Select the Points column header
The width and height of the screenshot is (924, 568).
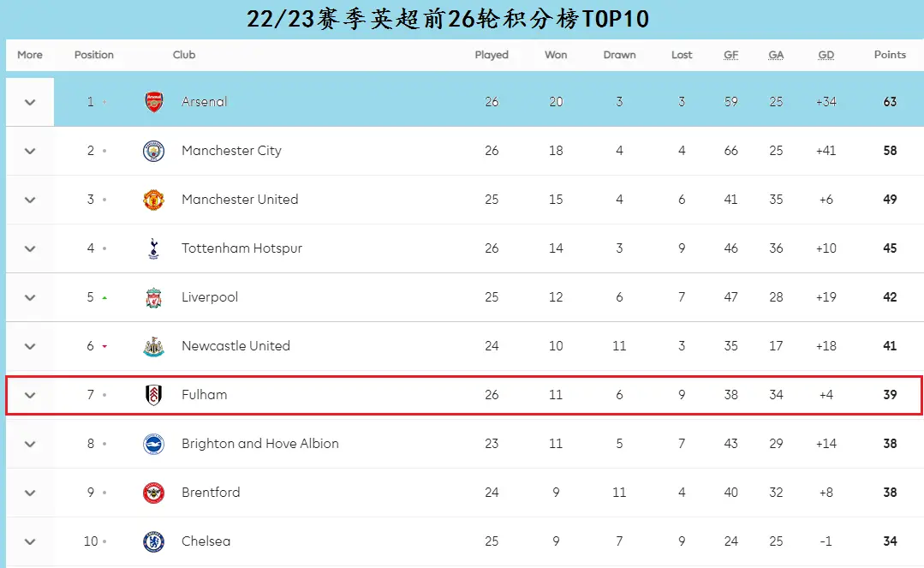[890, 55]
